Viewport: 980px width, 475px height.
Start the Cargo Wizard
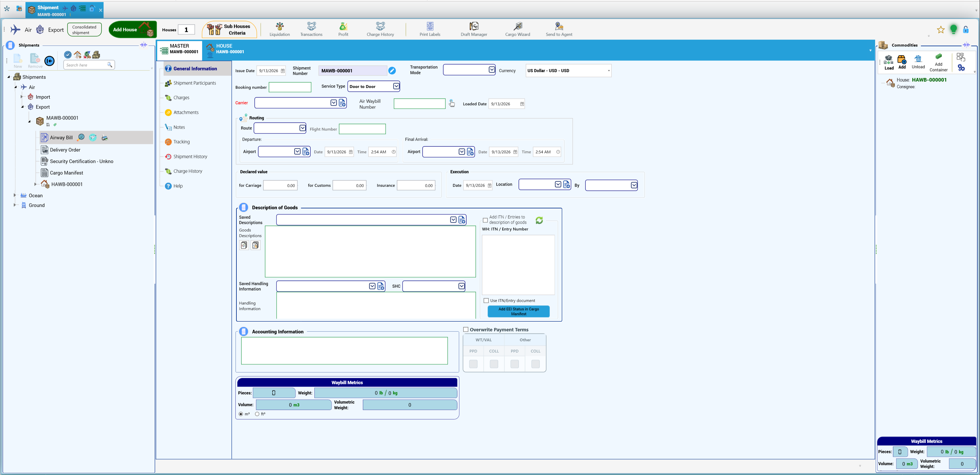click(517, 29)
